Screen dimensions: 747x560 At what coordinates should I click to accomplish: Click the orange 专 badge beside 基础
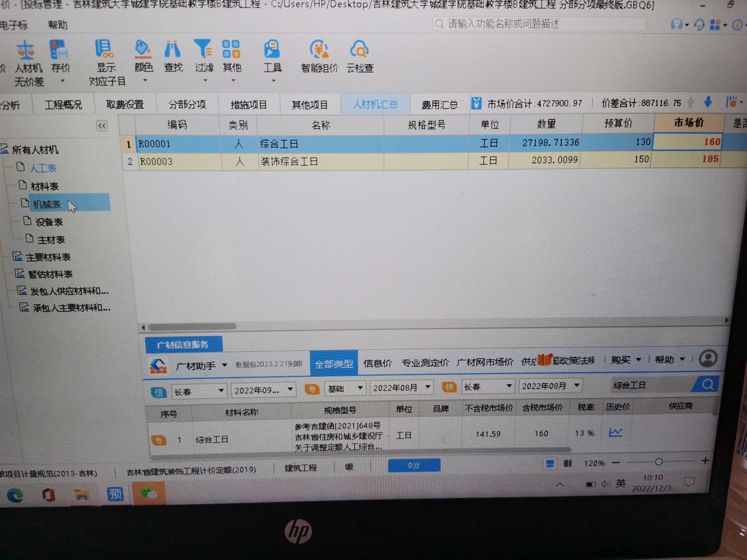[x=312, y=389]
